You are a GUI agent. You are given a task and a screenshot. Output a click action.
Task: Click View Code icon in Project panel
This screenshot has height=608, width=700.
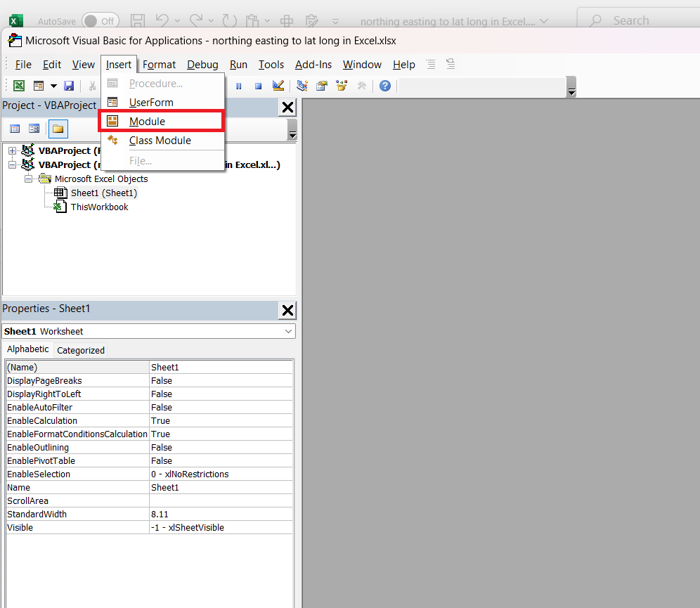(15, 129)
